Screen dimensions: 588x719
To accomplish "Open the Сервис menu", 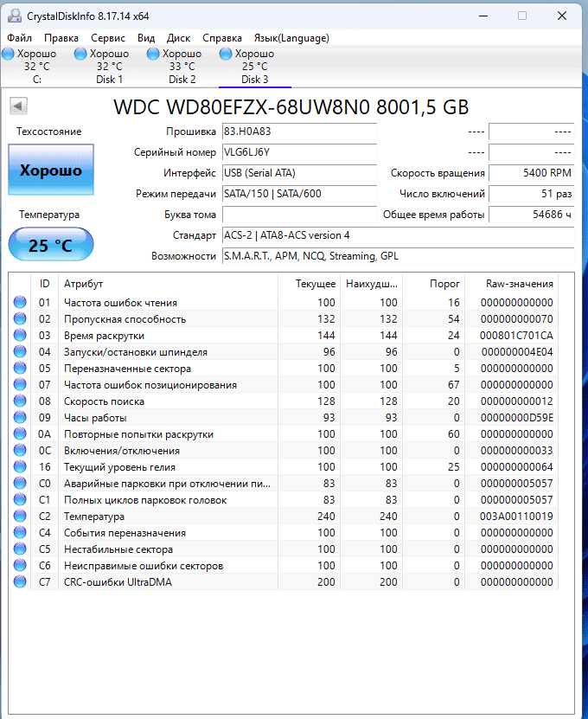I will [x=107, y=38].
